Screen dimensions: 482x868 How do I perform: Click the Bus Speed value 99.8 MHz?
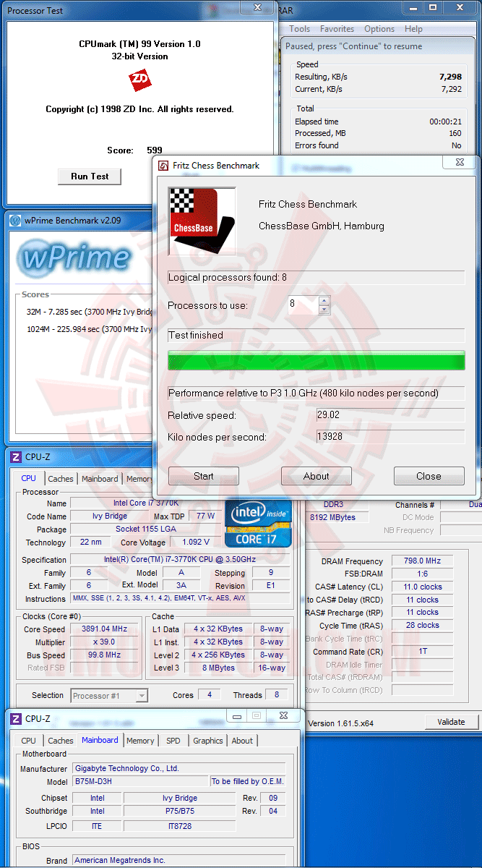[x=103, y=655]
